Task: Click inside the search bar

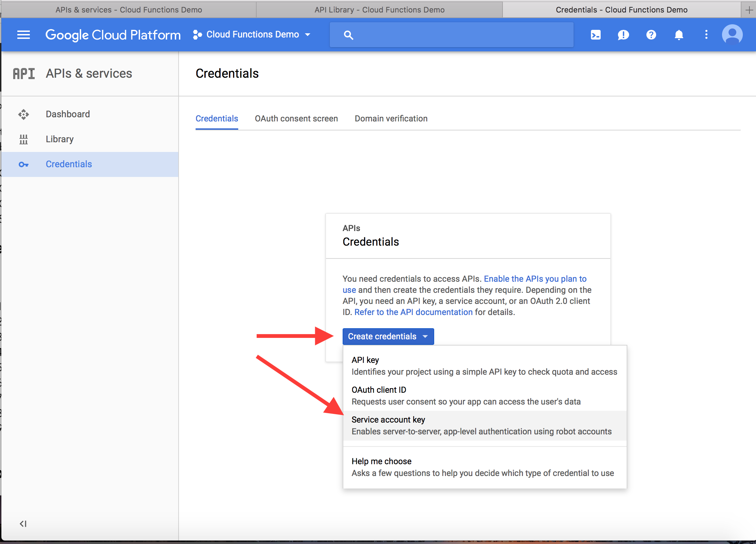Action: 451,34
